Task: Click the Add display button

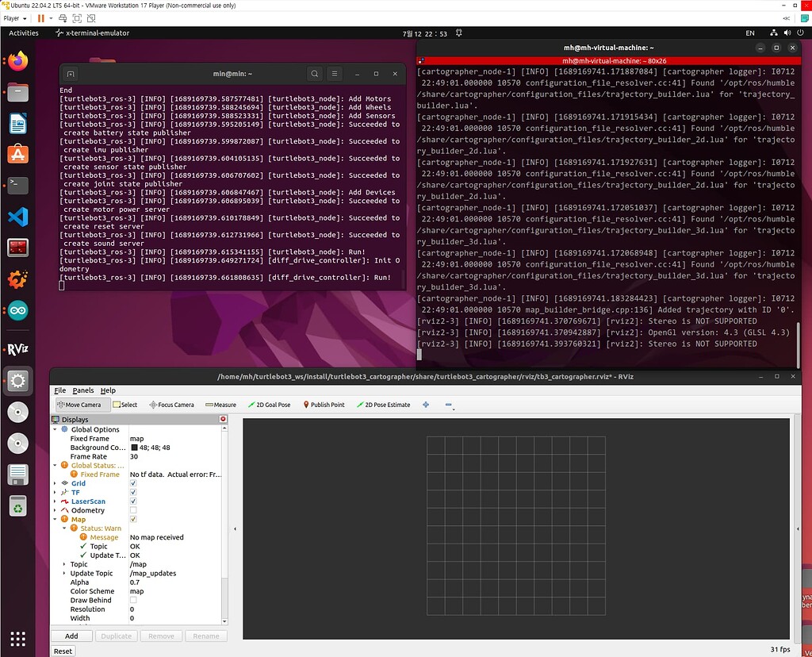Action: coord(71,636)
